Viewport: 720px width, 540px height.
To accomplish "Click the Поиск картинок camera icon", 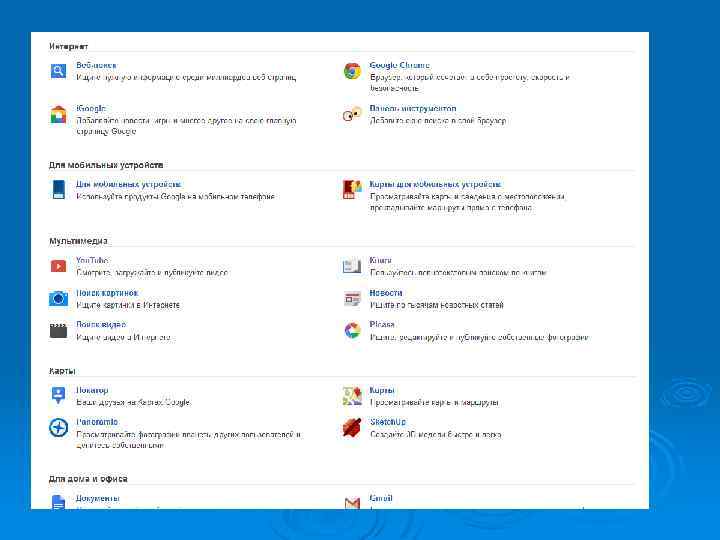I will [x=59, y=298].
